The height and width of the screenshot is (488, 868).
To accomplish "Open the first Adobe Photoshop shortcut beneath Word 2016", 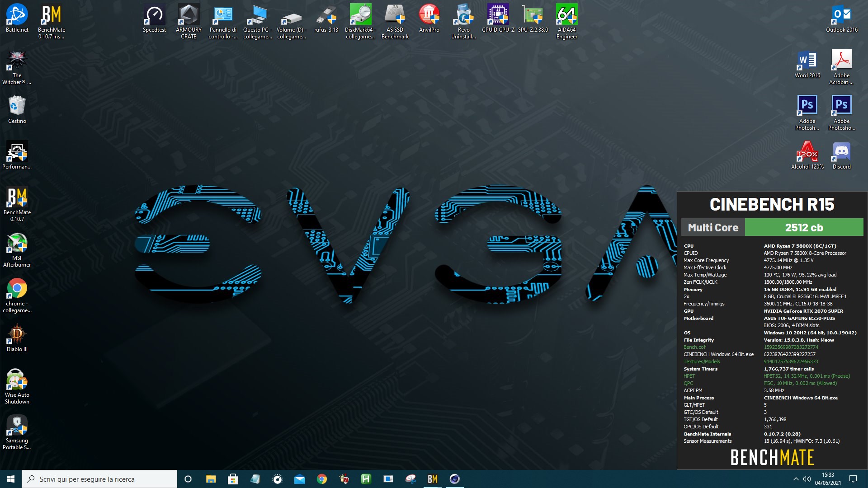I will pyautogui.click(x=807, y=113).
